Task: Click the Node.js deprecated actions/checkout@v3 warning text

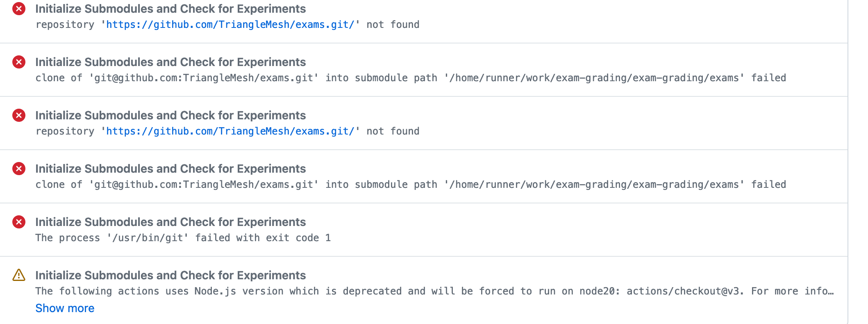Action: (x=434, y=291)
